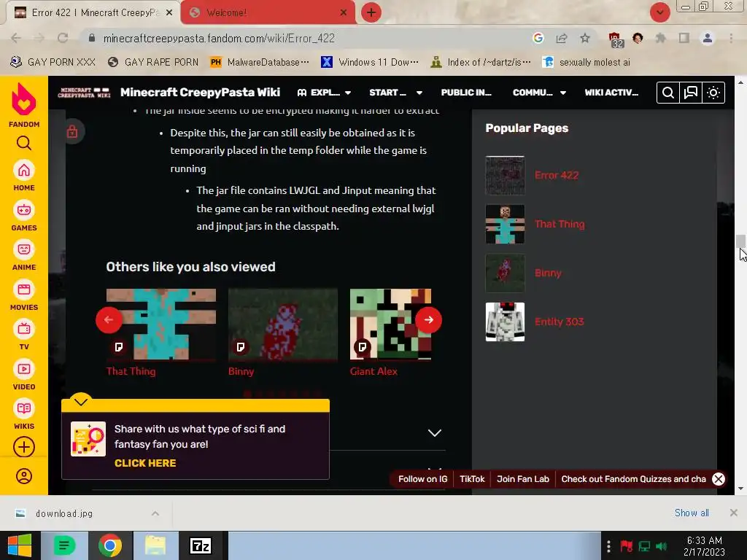Go back to previous page
Image resolution: width=747 pixels, height=560 pixels.
(x=16, y=38)
